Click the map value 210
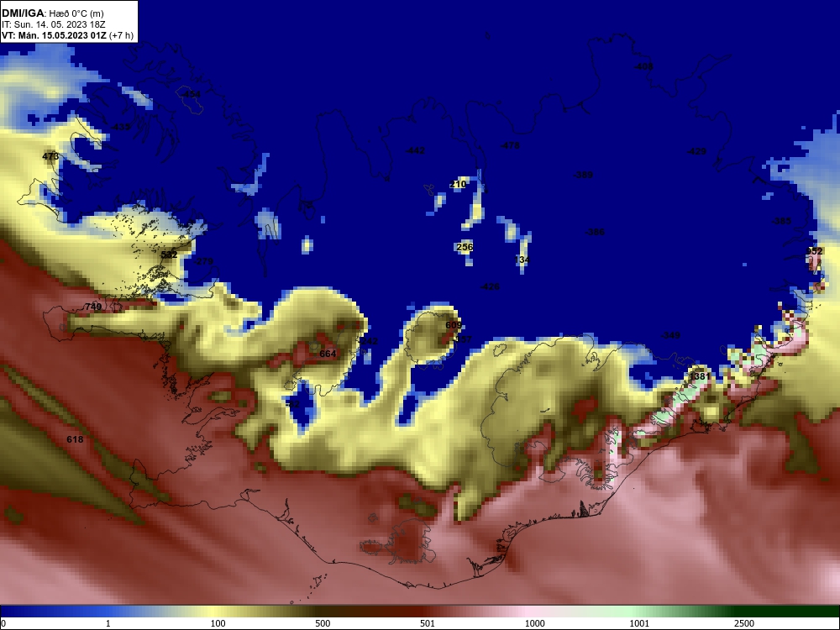 458,184
